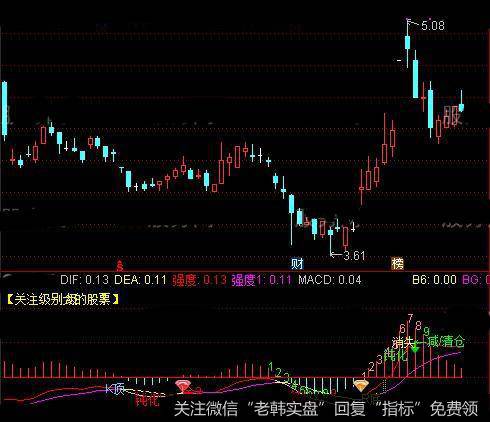
Task: Select the 5.08 high price label
Action: (433, 26)
